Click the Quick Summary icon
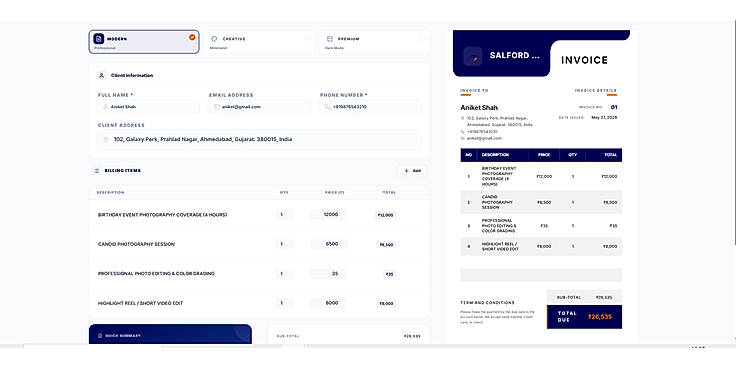The width and height of the screenshot is (736, 368). [x=100, y=336]
